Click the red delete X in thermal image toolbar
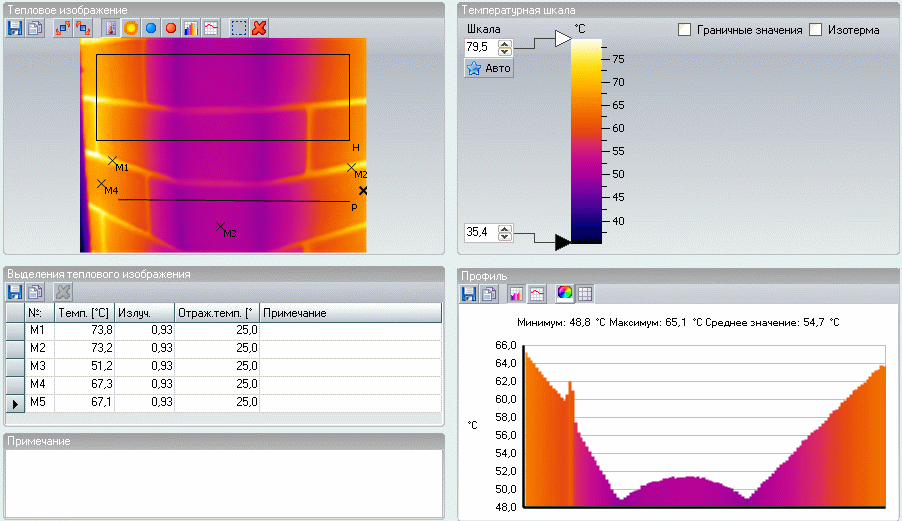This screenshot has height=521, width=902. tap(259, 28)
